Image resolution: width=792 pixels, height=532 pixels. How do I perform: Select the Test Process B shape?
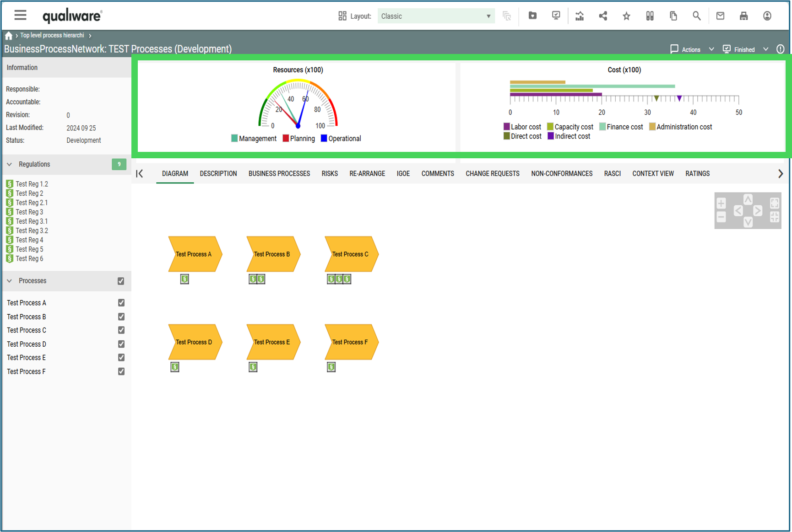point(273,254)
